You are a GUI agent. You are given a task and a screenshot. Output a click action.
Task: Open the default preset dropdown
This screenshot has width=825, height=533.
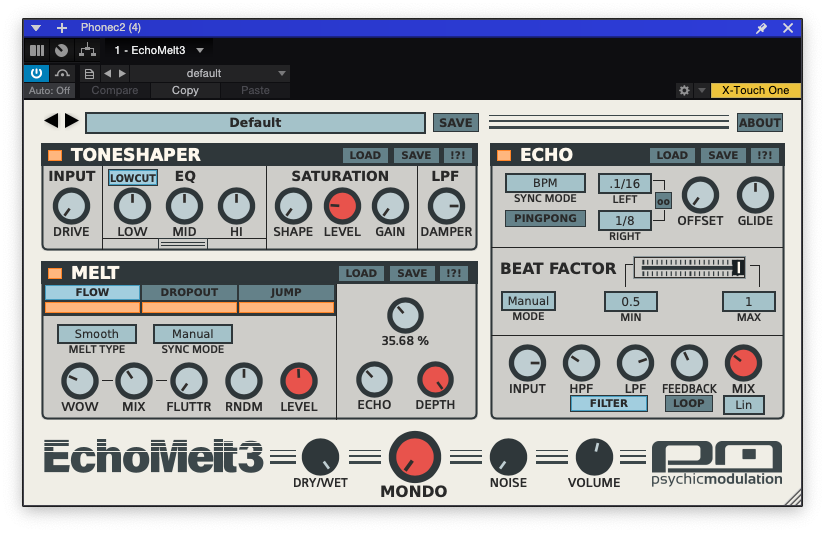coord(209,73)
